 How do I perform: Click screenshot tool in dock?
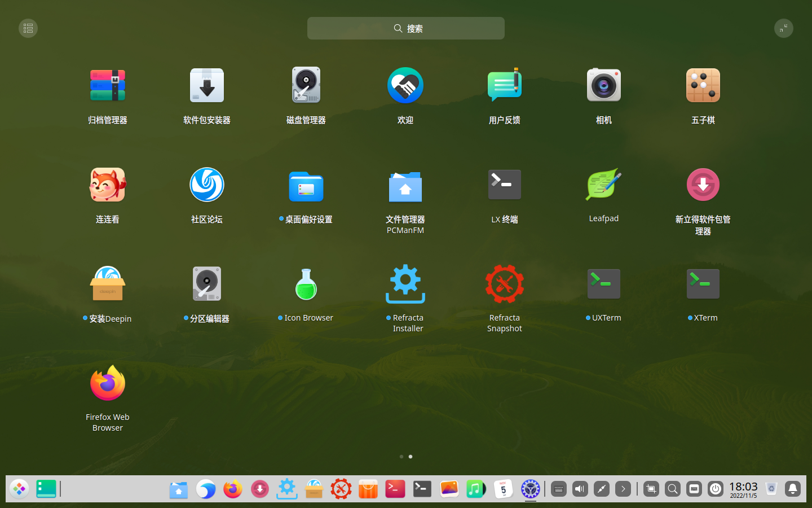[651, 489]
